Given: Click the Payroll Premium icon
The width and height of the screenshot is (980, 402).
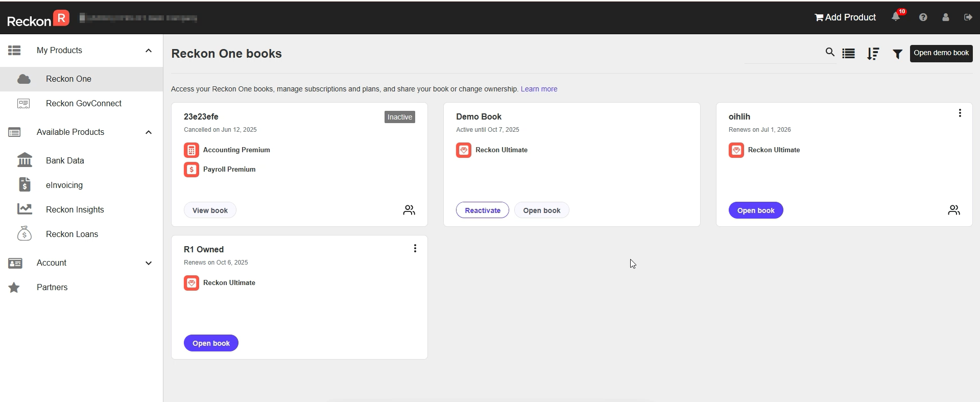Looking at the screenshot, I should (x=192, y=170).
